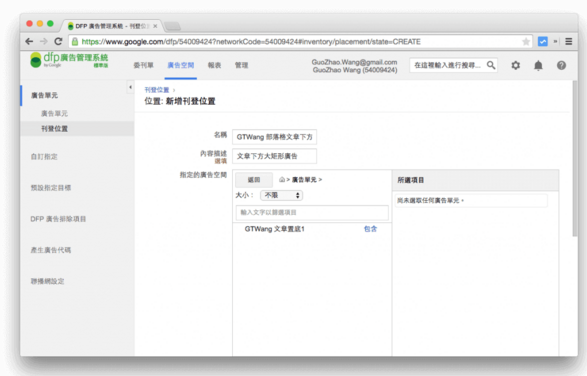Click the search magnifier icon
This screenshot has width=587, height=376.
click(x=491, y=65)
